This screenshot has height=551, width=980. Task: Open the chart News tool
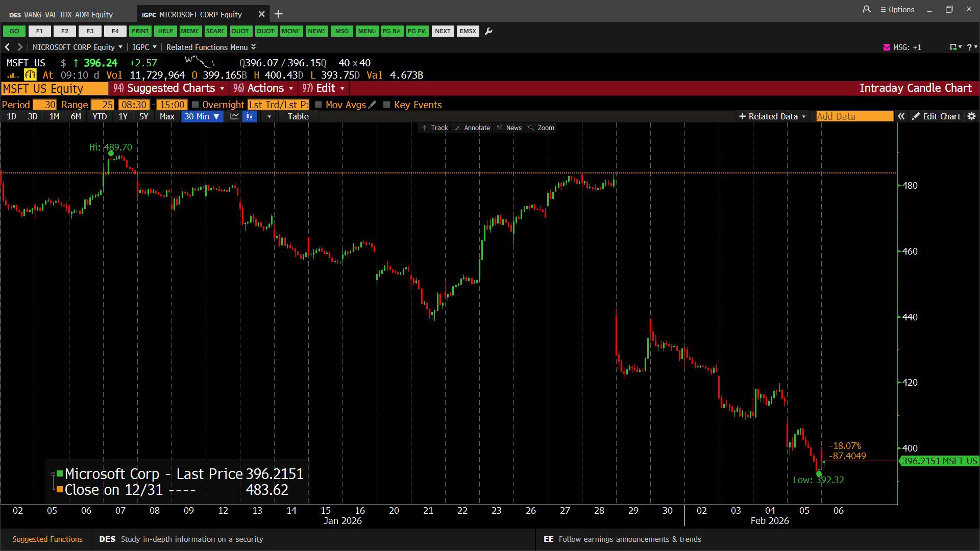click(x=509, y=128)
